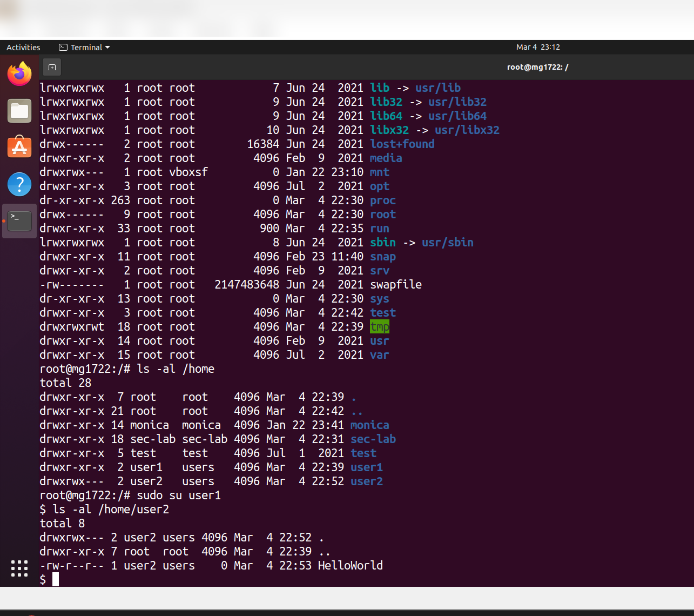Click the 'usr/lib64' symlink target
694x616 pixels.
(x=457, y=116)
